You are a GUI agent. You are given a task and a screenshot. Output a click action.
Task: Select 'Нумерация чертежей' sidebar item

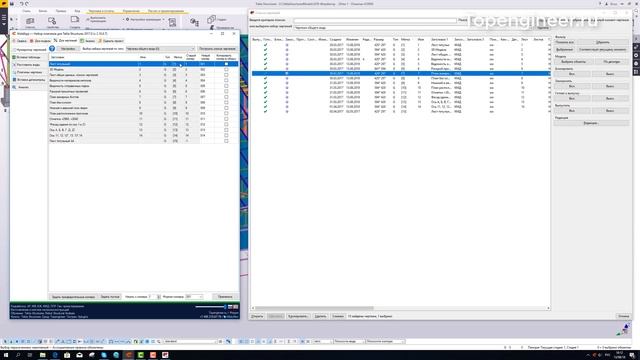29,50
